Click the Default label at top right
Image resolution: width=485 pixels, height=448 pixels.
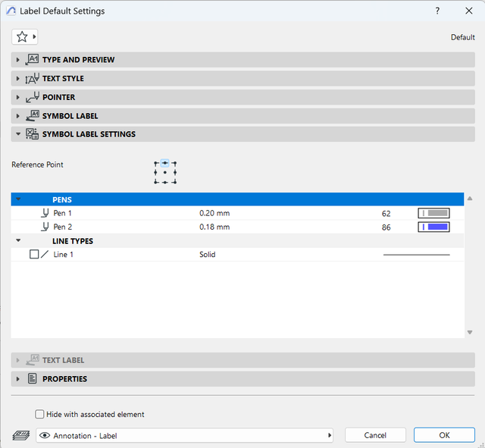coord(462,37)
